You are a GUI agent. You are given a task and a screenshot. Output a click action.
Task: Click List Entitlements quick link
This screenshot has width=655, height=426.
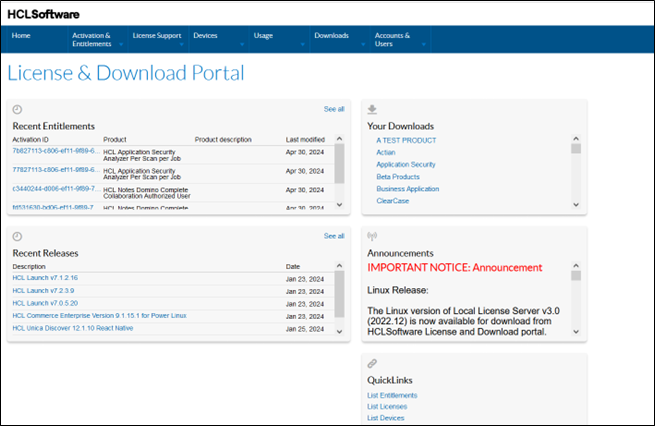[392, 395]
